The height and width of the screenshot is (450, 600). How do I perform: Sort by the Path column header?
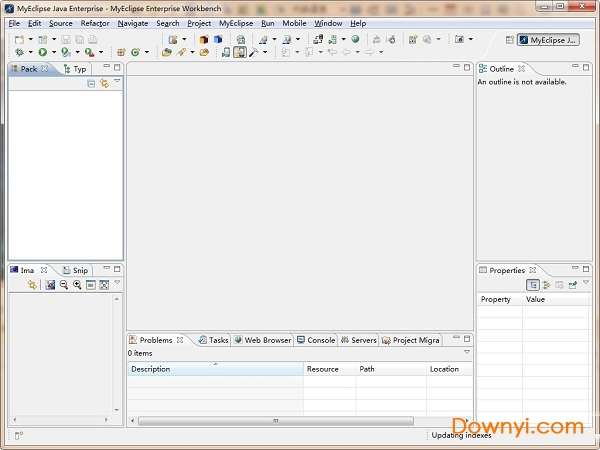click(x=391, y=369)
